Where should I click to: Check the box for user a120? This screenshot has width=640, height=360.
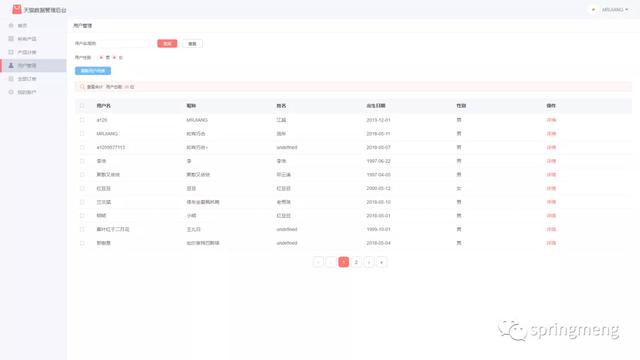pyautogui.click(x=82, y=120)
